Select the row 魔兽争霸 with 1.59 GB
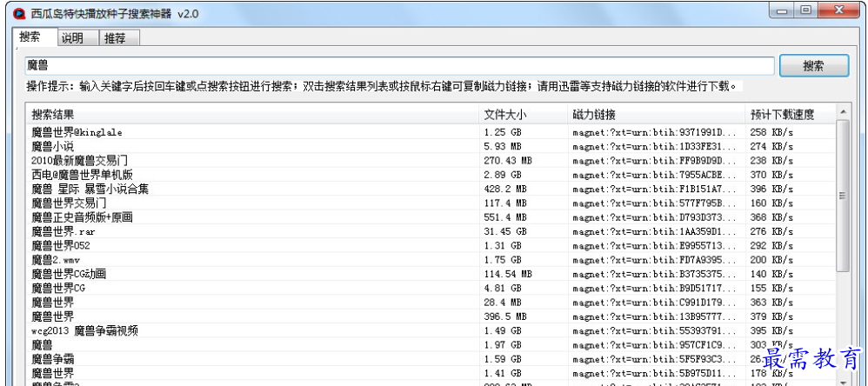868x386 pixels. (431, 359)
